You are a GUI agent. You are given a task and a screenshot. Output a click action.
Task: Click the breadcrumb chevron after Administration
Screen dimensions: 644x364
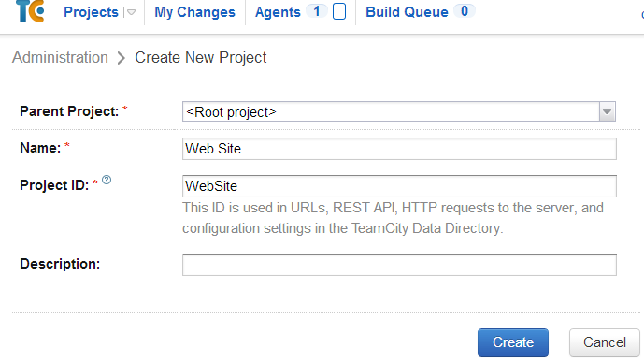click(x=121, y=58)
